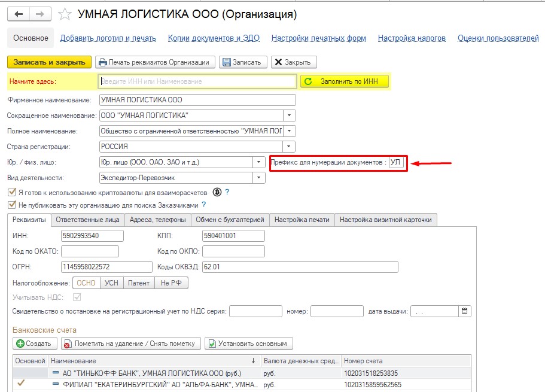Click Заполнить по ИНН button
Viewport: 545px width, 392px height.
(345, 81)
